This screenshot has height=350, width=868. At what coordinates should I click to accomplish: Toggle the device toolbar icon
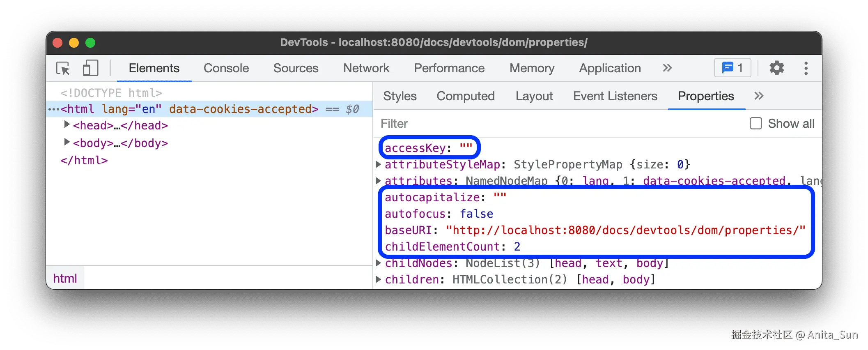90,68
